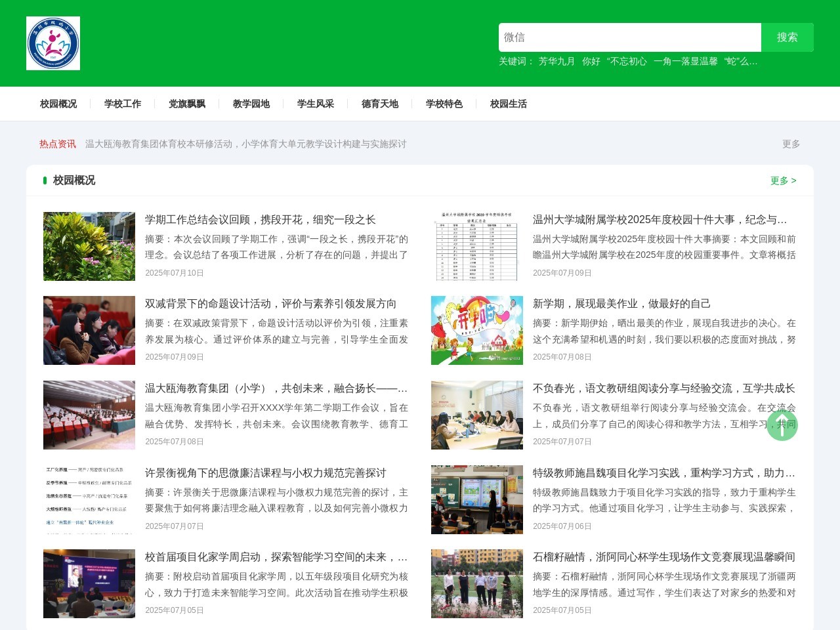The image size is (840, 630).
Task: Open the scrolling hot news article about 温大瓯海教育集团
Action: click(x=245, y=144)
